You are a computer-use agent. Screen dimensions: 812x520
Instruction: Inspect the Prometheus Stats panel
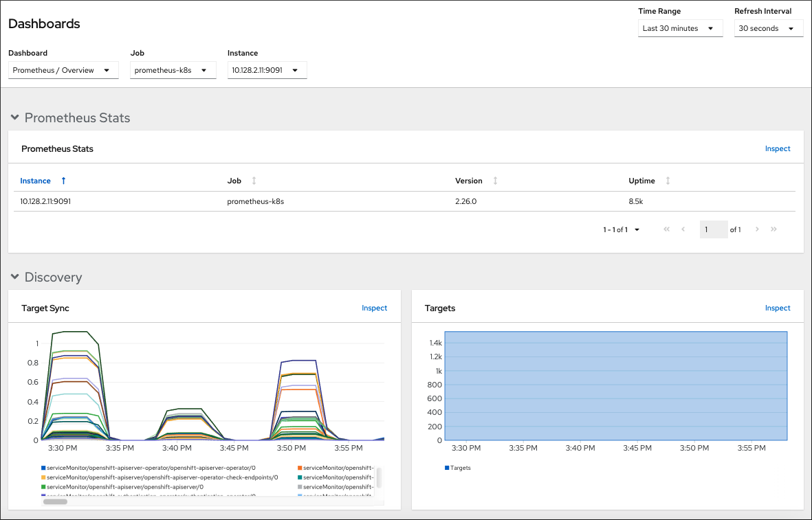pyautogui.click(x=778, y=148)
